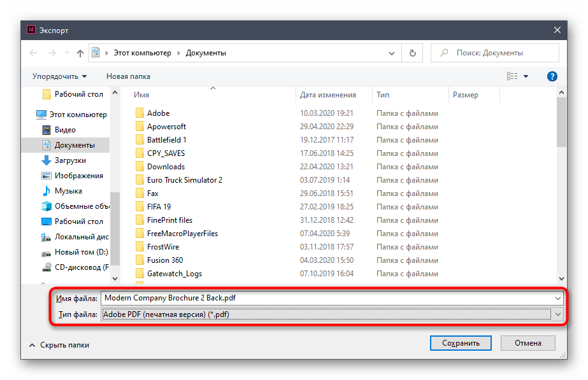
Task: Open 'Загрузки' in navigation pane
Action: pyautogui.click(x=63, y=160)
